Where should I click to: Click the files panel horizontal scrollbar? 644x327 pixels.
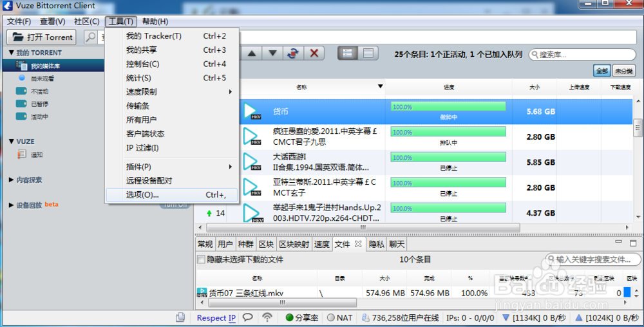pyautogui.click(x=283, y=303)
